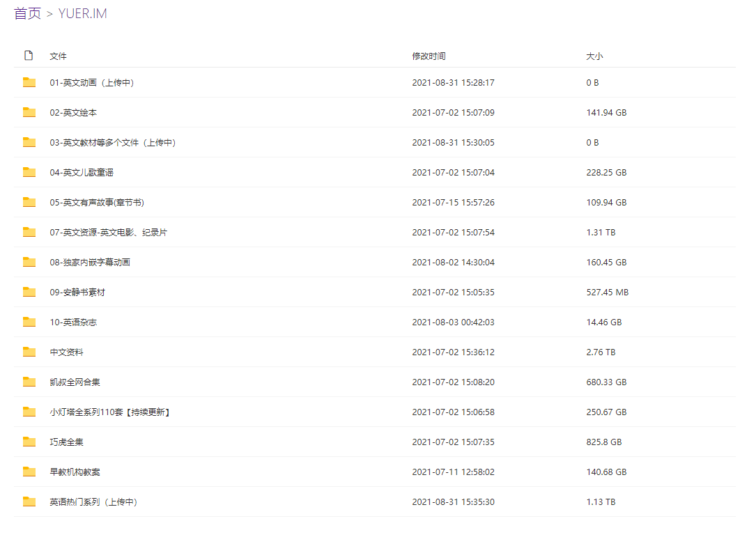This screenshot has height=560, width=740.
Task: Click the folder icon for 10-英语杂志
Action: click(29, 322)
